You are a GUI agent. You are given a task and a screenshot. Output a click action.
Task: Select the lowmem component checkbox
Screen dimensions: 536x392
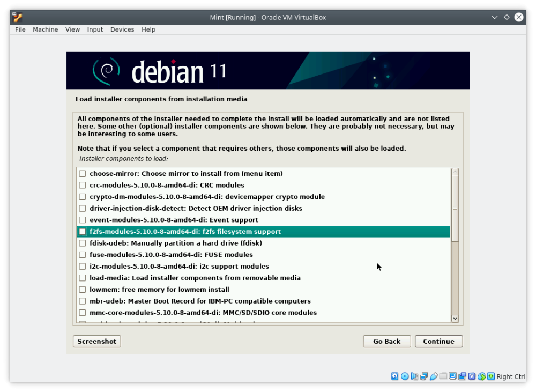click(x=83, y=290)
